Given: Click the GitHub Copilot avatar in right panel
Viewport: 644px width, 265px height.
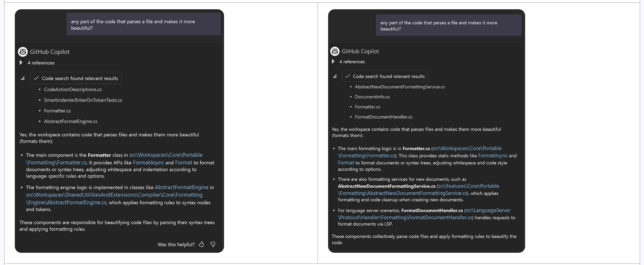Looking at the screenshot, I should [x=335, y=51].
